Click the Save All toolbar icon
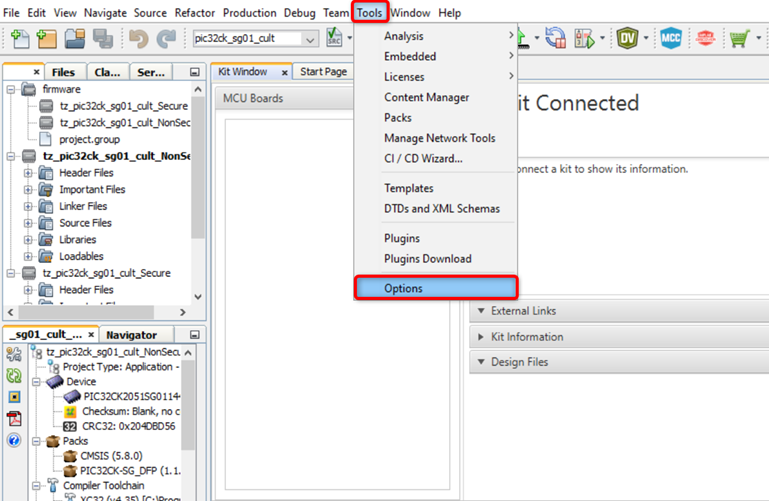The height and width of the screenshot is (501, 769). [x=103, y=38]
